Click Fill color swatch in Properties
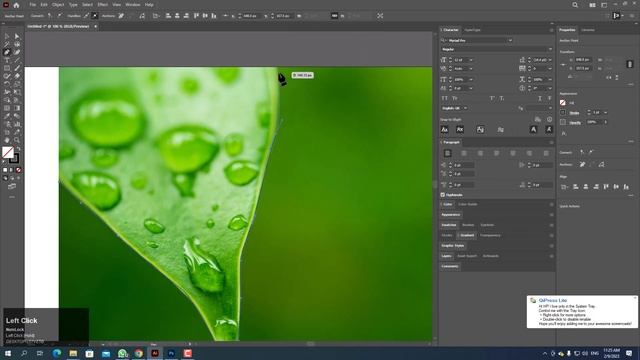This screenshot has width=640, height=360. [563, 103]
